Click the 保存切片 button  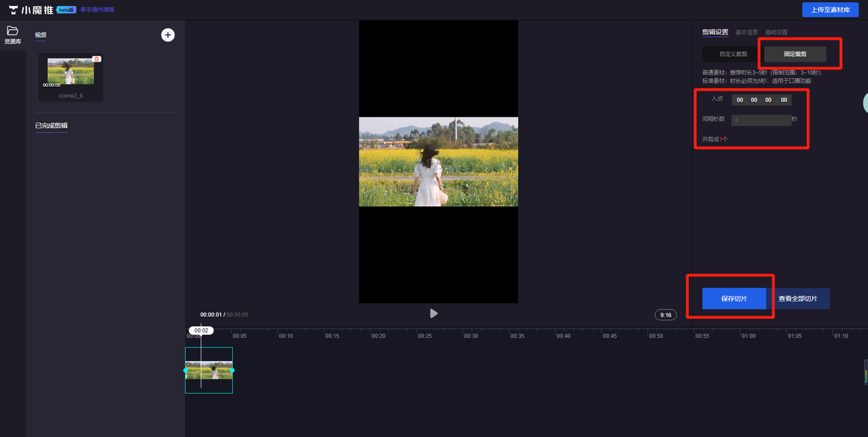click(x=734, y=299)
